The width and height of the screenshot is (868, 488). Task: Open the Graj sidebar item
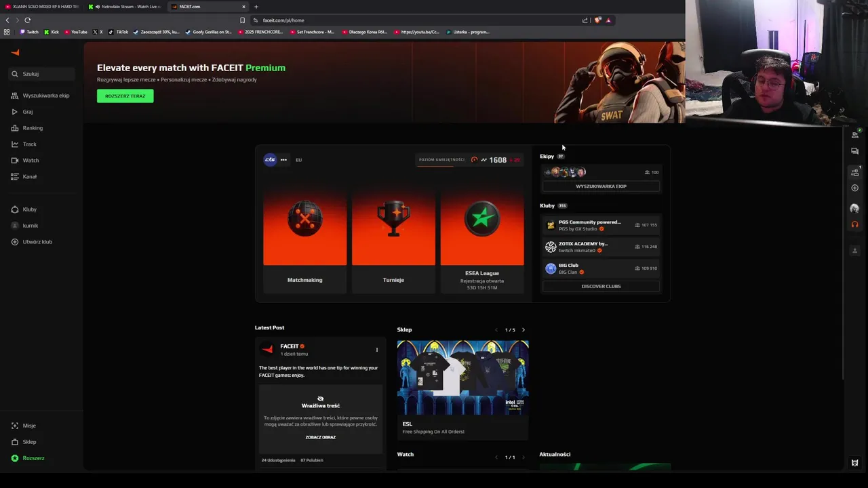22,112
